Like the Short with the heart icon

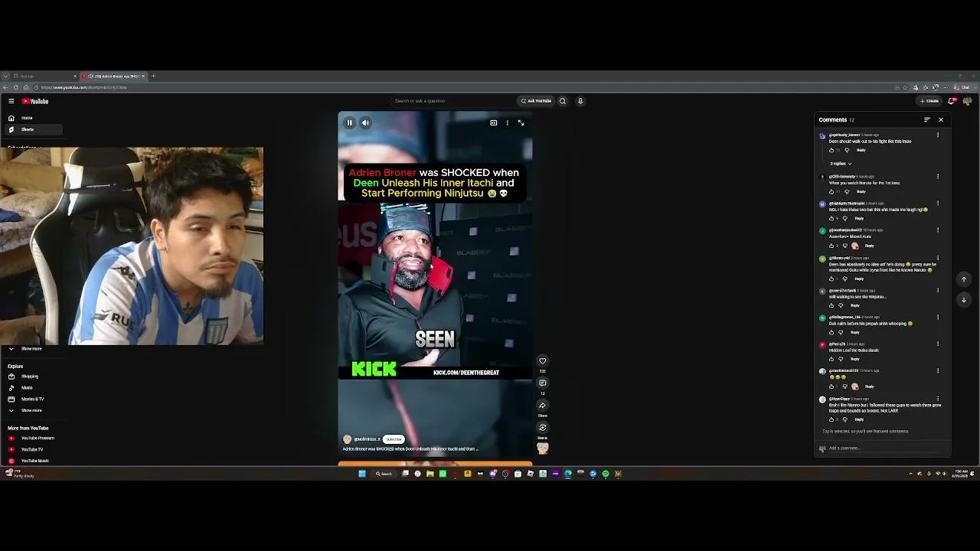[x=543, y=361]
